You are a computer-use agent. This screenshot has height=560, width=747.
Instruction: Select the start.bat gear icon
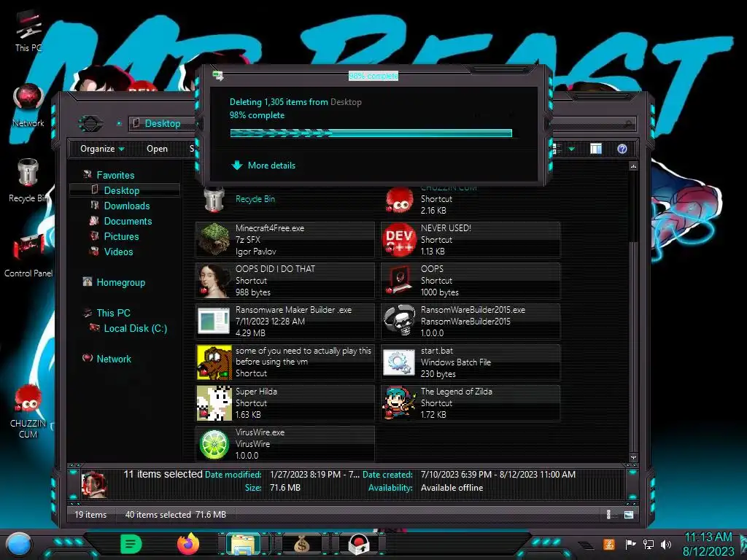[x=399, y=362]
